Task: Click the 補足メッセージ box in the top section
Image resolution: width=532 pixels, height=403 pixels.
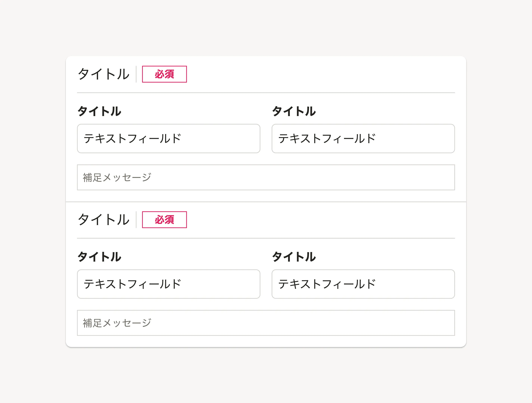Action: tap(266, 177)
